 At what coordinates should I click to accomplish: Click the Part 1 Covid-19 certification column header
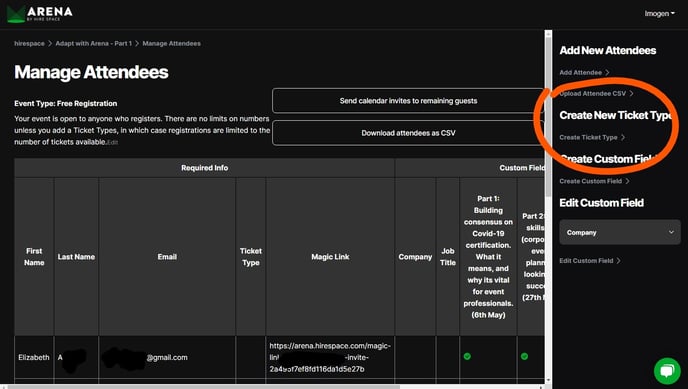pos(488,257)
